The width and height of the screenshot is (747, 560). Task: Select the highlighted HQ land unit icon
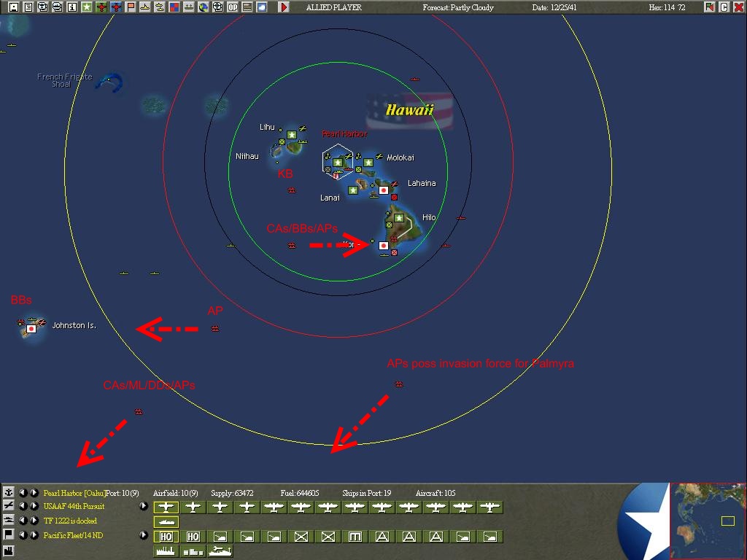click(x=166, y=537)
